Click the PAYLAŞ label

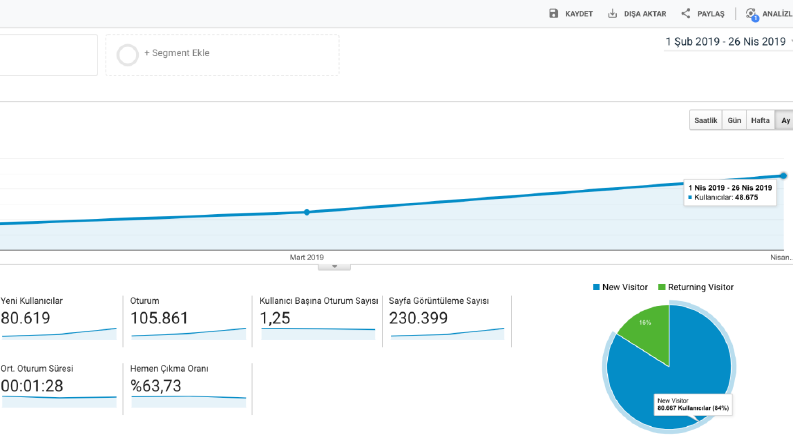[x=711, y=14]
